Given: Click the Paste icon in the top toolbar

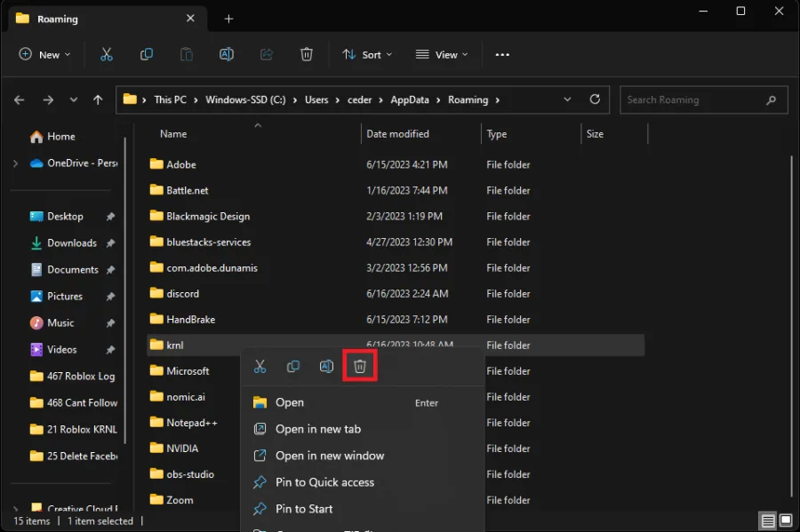Looking at the screenshot, I should click(187, 54).
